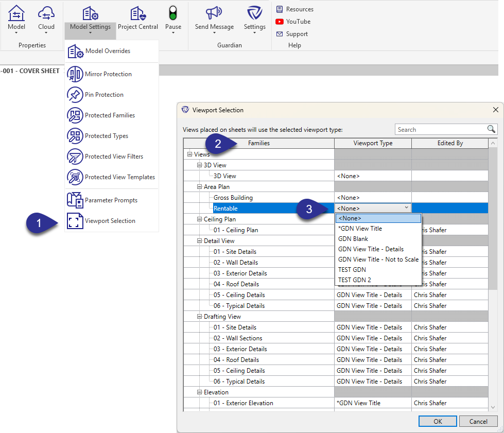Select the 001 - COVER SHEET view tab
This screenshot has width=504, height=433.
[x=31, y=71]
